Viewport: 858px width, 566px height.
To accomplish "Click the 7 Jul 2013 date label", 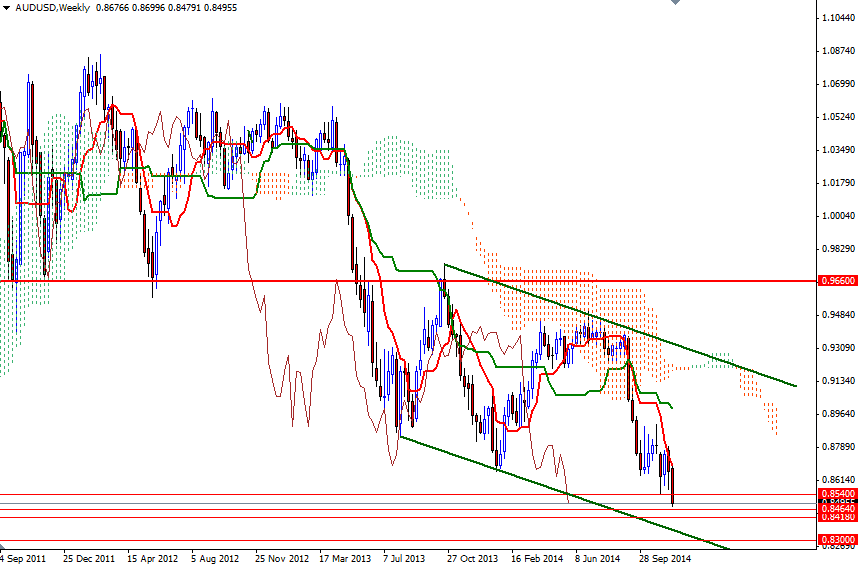I will 404,559.
